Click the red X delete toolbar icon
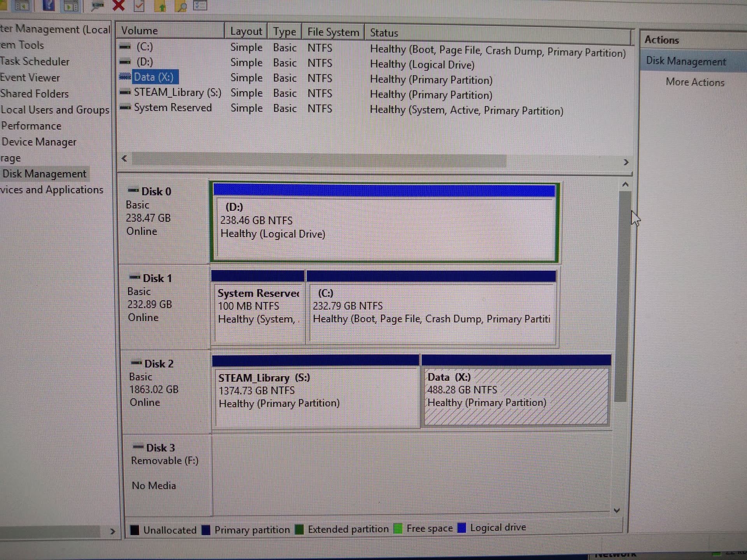The width and height of the screenshot is (747, 560). [x=119, y=5]
